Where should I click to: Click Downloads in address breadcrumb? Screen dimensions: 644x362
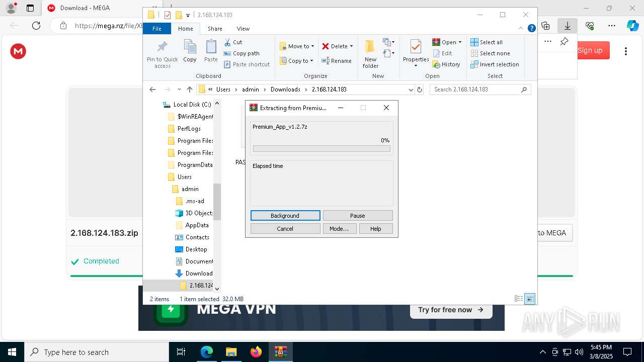[x=285, y=89]
